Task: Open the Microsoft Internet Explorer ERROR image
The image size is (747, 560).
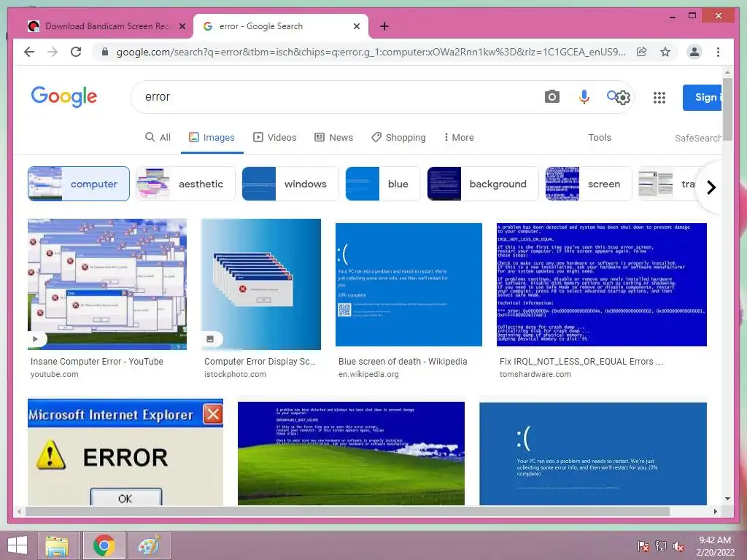Action: (x=125, y=452)
